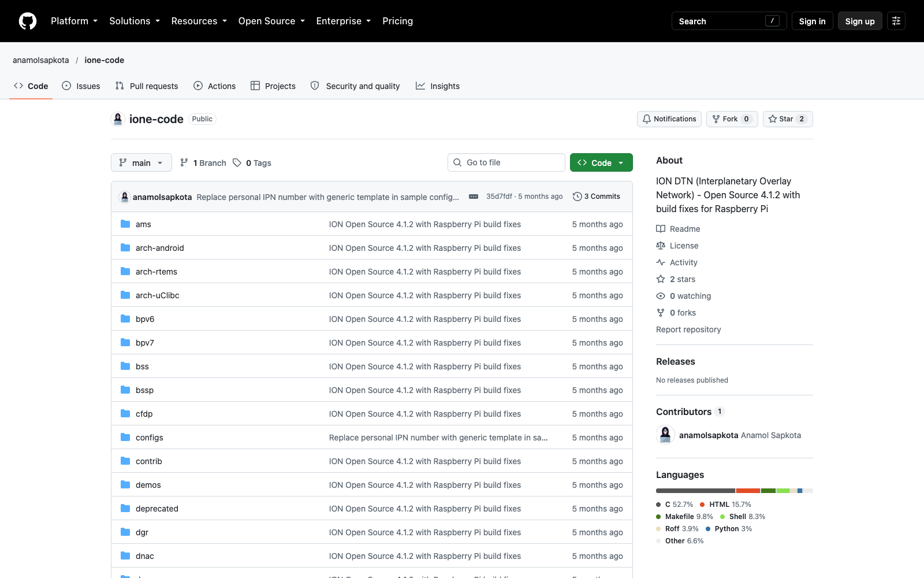Open the bpv7 folder
Viewport: 924px width, 578px height.
pyautogui.click(x=145, y=343)
